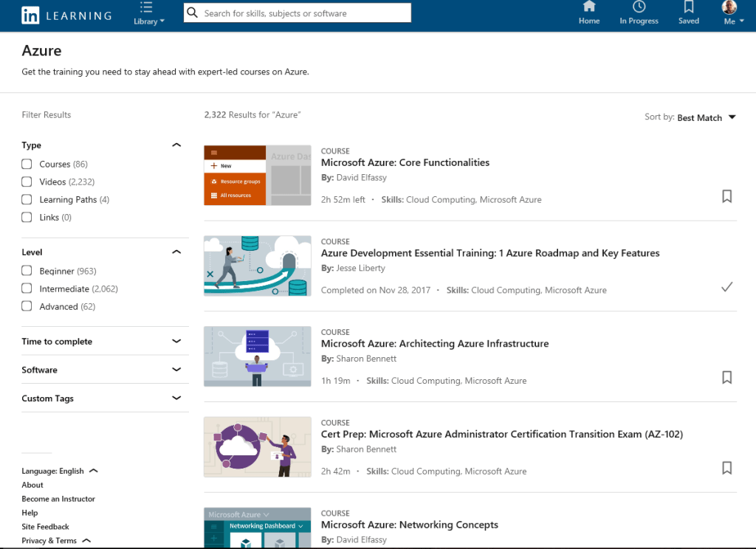The image size is (756, 549).
Task: Open the Me account dropdown arrow
Action: click(x=741, y=21)
